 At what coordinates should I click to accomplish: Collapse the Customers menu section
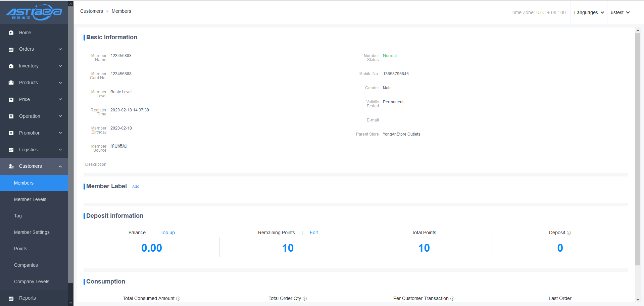60,166
